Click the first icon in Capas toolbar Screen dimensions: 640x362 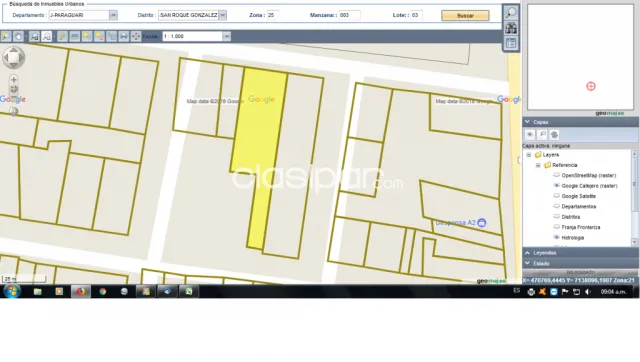click(x=530, y=135)
